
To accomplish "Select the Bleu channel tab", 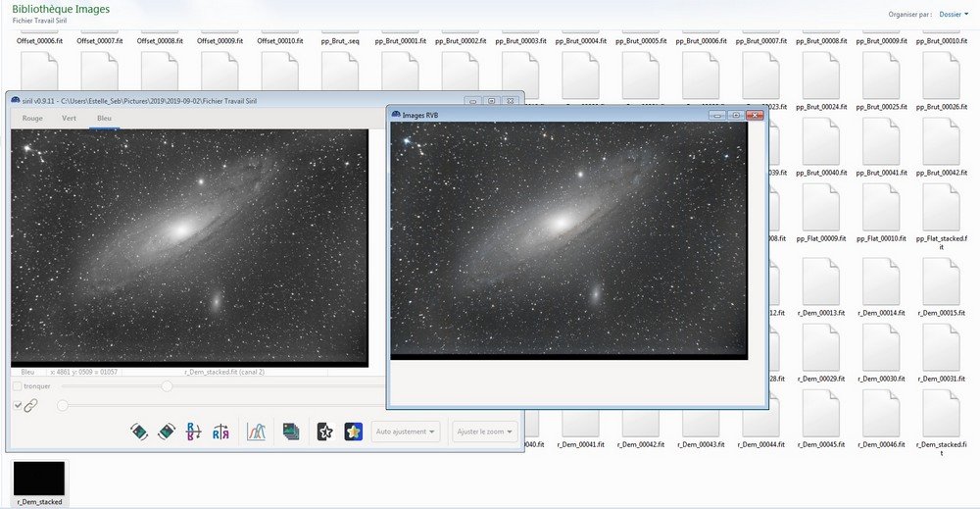I will (105, 119).
